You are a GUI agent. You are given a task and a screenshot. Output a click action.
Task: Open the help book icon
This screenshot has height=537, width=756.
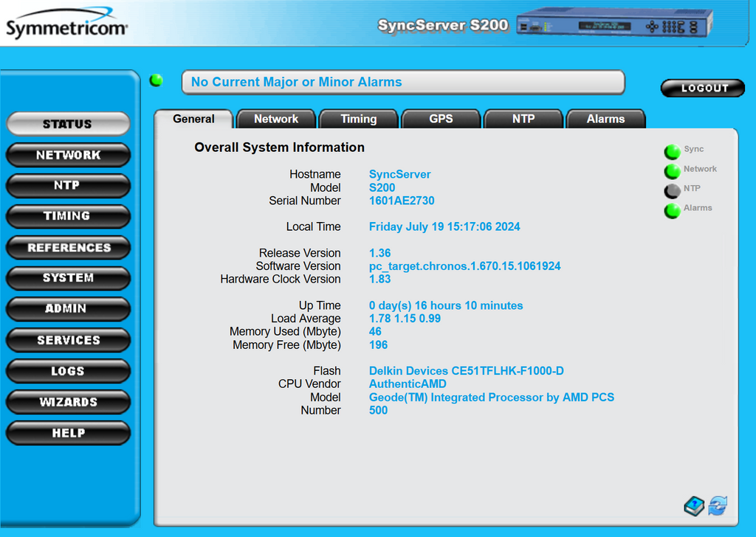695,506
